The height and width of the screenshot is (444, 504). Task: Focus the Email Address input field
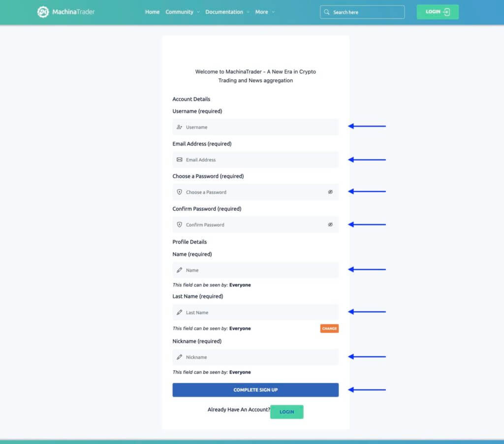255,159
